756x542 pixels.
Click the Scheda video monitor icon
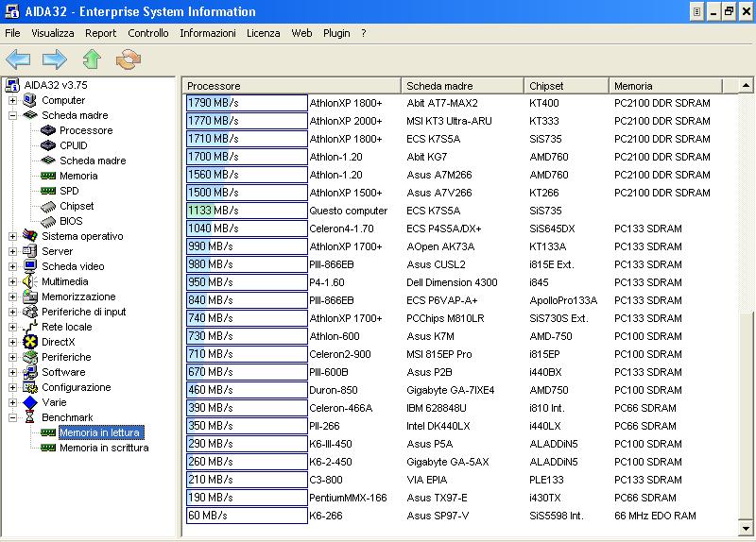pyautogui.click(x=30, y=266)
